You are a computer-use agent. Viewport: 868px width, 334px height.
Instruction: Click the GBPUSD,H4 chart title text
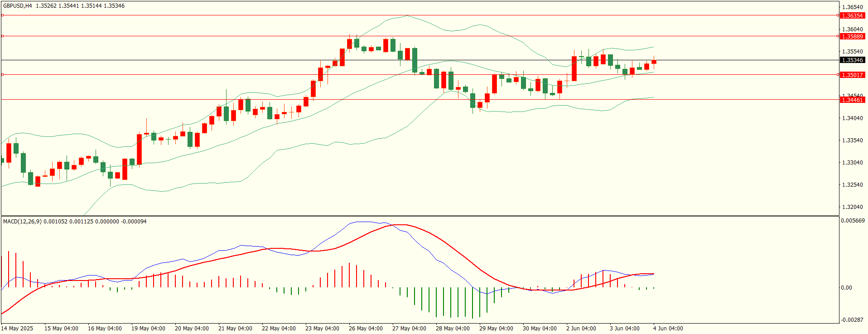(18, 6)
